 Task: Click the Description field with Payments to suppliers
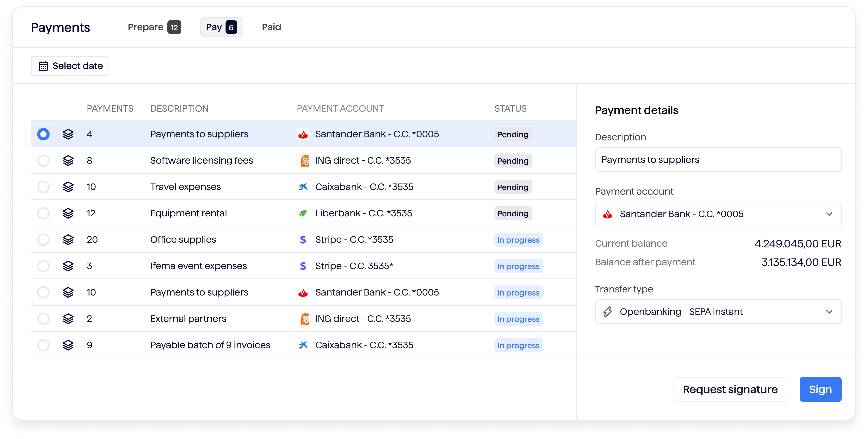tap(718, 160)
